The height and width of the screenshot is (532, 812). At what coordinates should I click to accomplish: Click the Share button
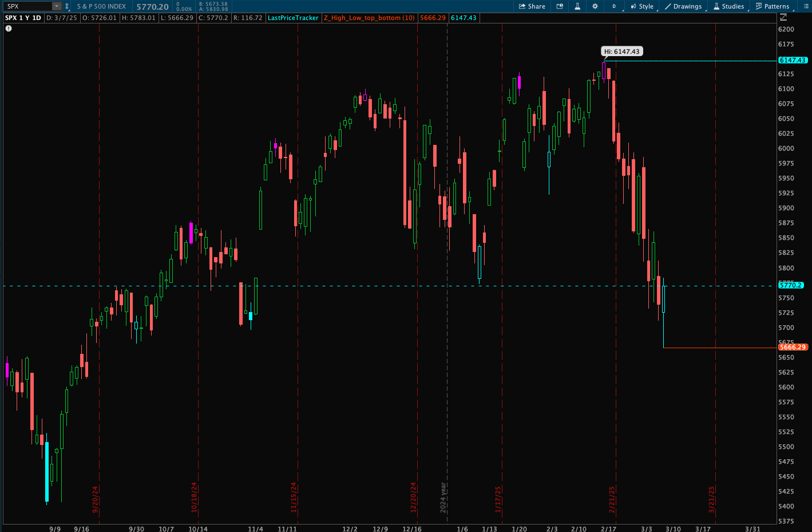(532, 6)
